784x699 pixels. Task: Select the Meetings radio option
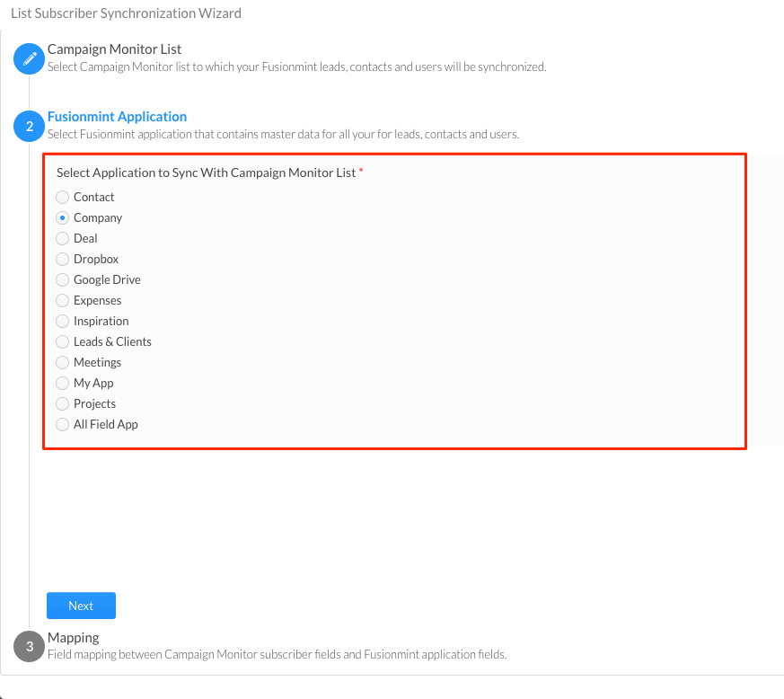coord(62,362)
